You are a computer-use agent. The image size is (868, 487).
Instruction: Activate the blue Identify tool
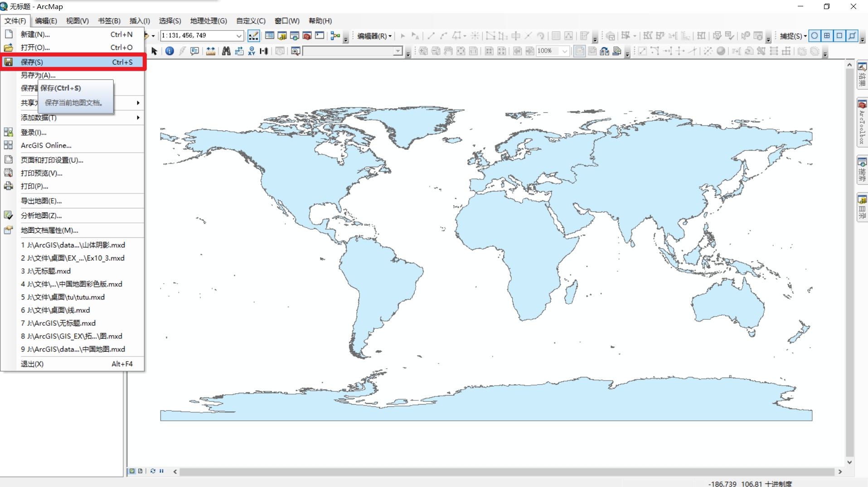(x=170, y=51)
